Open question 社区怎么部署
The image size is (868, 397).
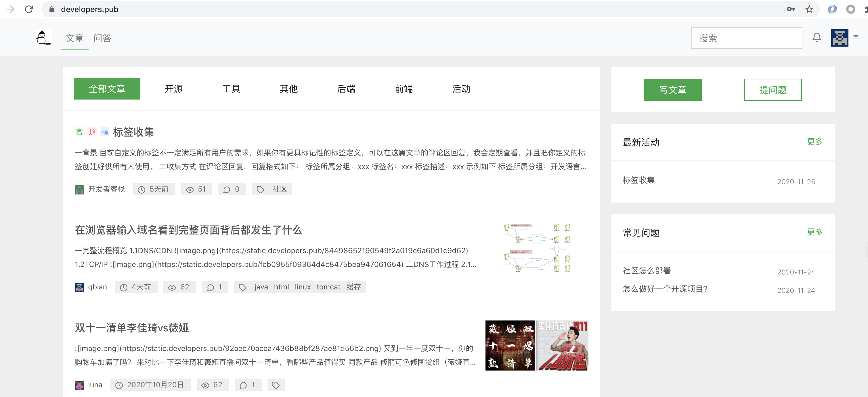(647, 271)
